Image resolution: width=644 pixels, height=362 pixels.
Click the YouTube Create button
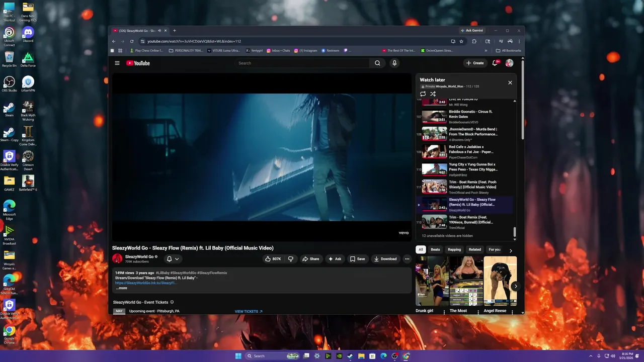(x=475, y=63)
